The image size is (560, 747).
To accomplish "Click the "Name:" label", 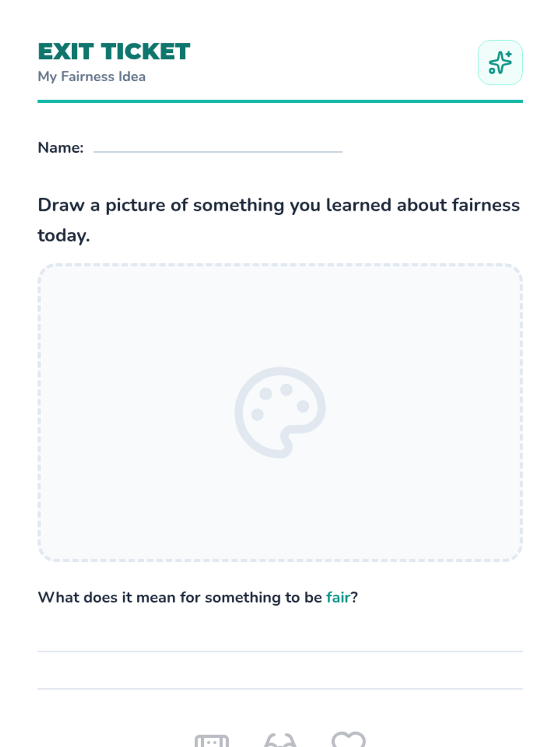I will (61, 148).
